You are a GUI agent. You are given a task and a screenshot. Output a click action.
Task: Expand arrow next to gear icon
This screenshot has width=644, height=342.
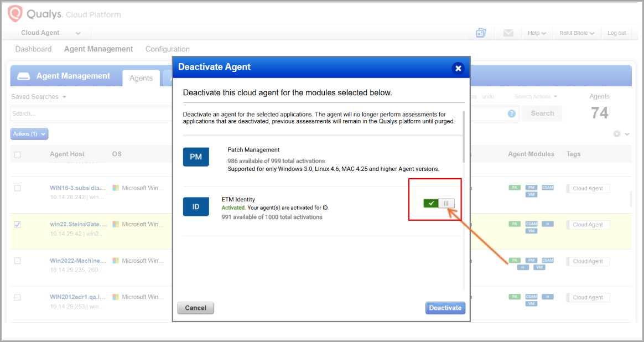tap(627, 134)
